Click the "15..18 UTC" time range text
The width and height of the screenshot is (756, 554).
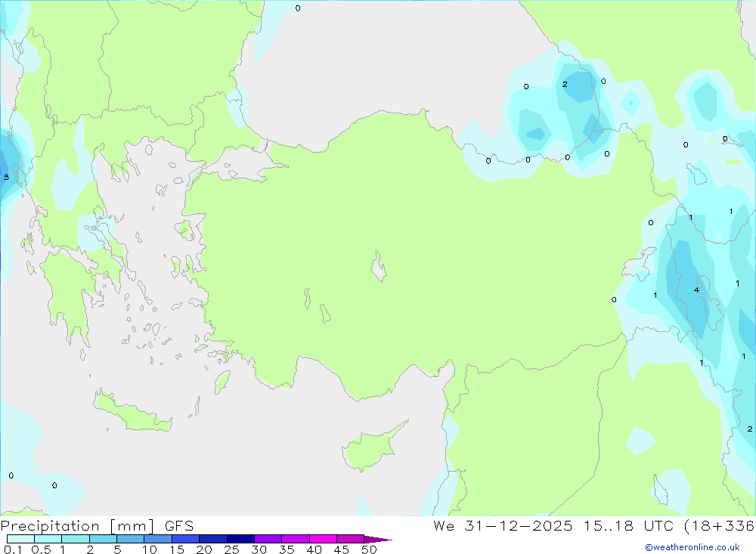pyautogui.click(x=627, y=526)
